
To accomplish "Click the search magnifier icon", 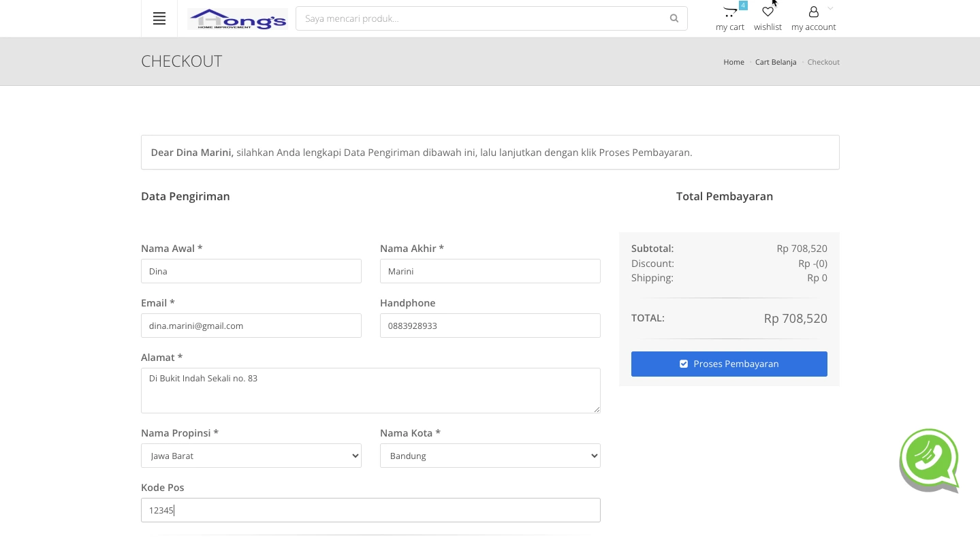I will click(x=674, y=18).
